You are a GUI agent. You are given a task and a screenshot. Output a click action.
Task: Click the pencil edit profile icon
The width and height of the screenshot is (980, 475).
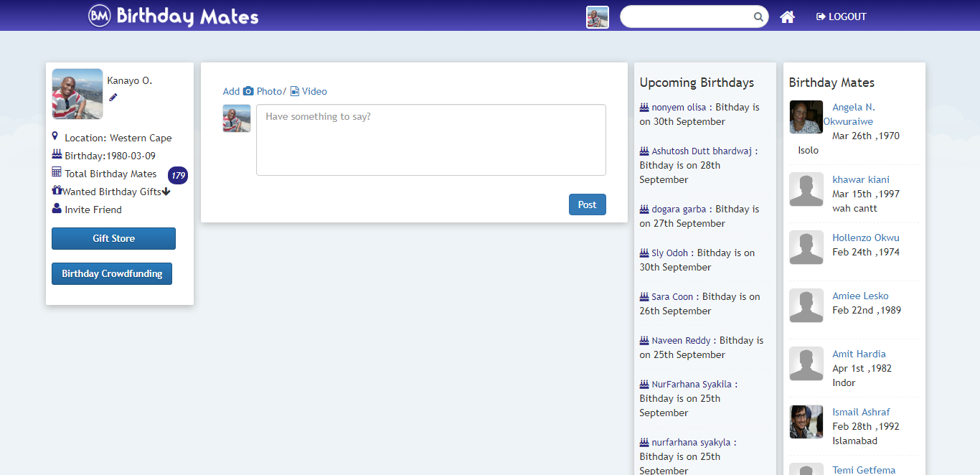113,98
